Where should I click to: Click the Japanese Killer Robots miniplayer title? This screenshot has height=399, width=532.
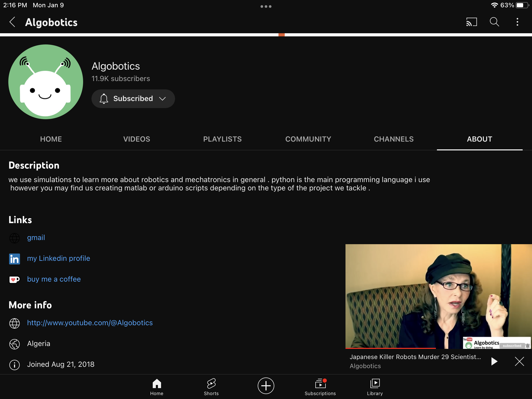[x=415, y=357]
